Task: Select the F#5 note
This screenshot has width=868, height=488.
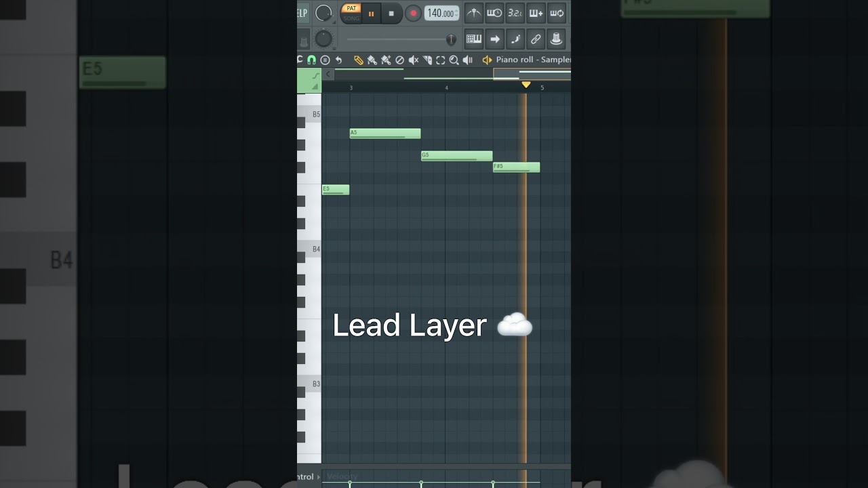Action: [x=517, y=167]
